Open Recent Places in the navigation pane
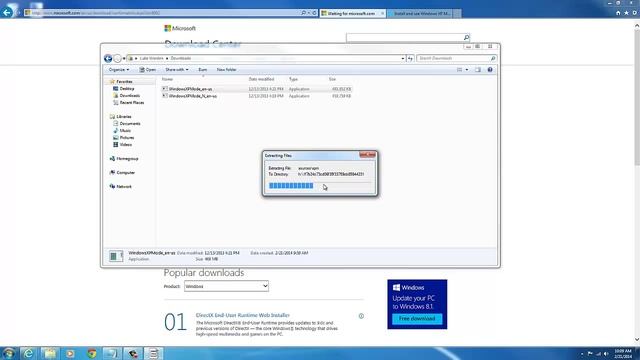 tap(131, 102)
